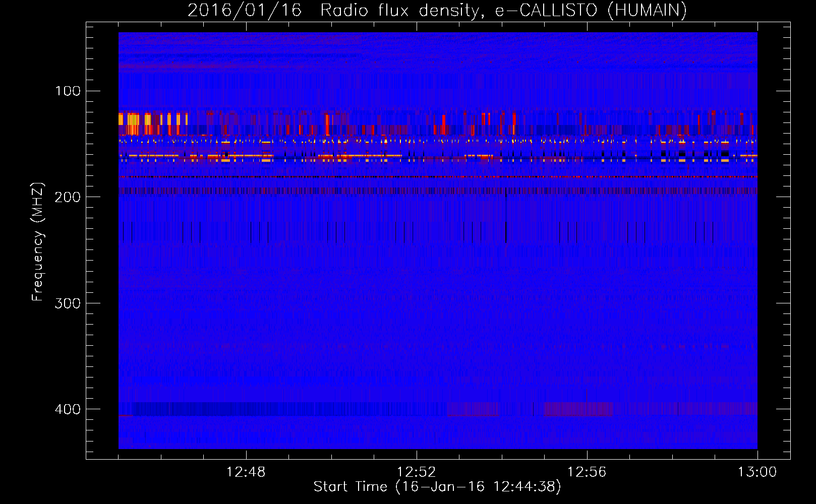Click the 300 frequency tick label

[68, 303]
